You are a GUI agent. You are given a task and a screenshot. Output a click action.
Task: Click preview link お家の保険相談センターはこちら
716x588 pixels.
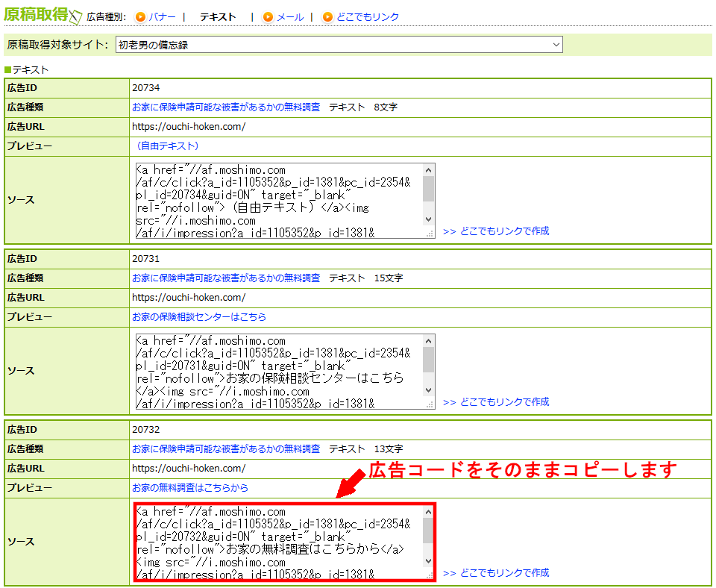pos(199,317)
